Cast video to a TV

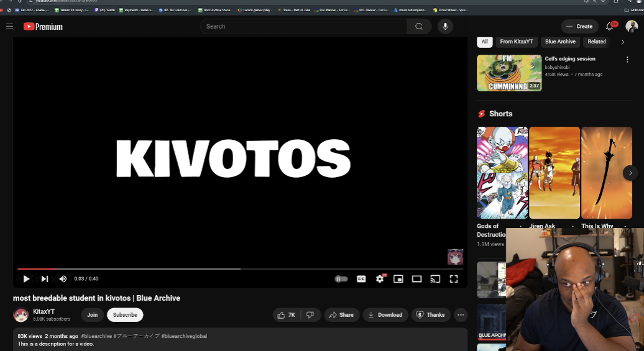[435, 279]
